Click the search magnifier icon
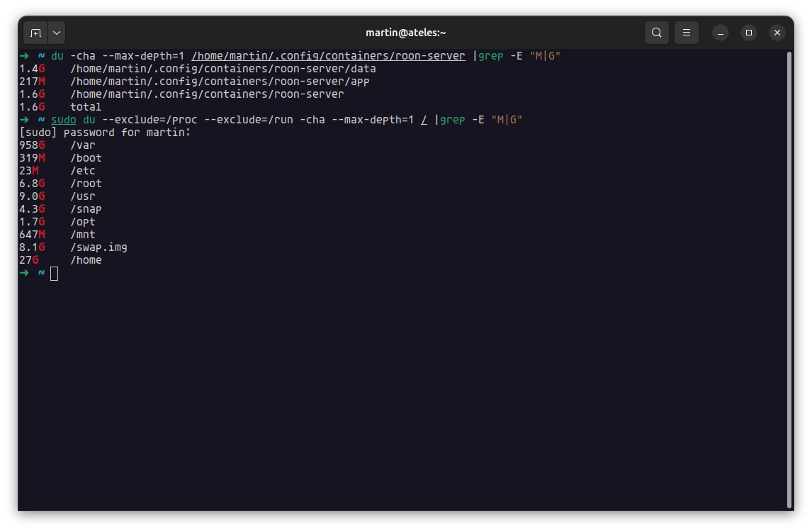This screenshot has height=531, width=812. point(657,33)
